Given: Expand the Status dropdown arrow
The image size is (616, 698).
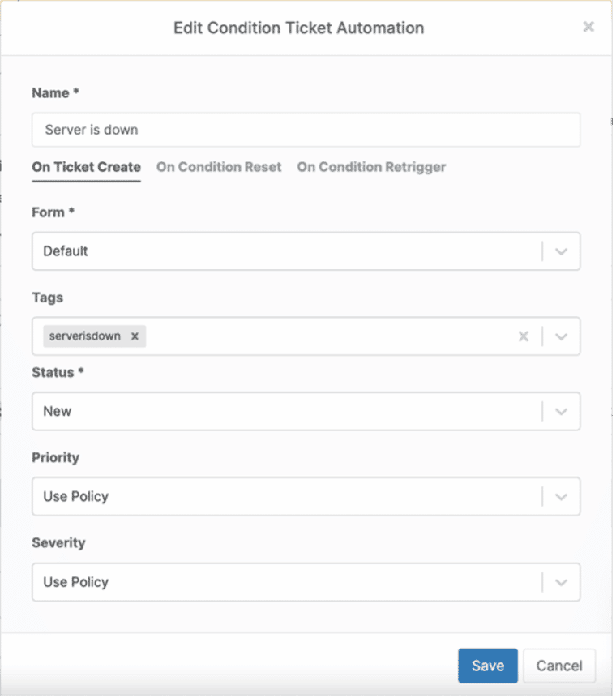Looking at the screenshot, I should point(561,411).
